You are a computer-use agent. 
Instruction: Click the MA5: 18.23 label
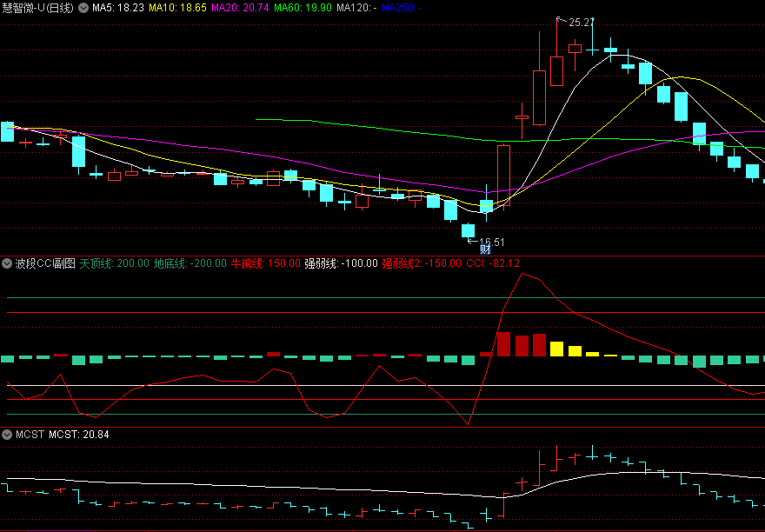tap(118, 8)
